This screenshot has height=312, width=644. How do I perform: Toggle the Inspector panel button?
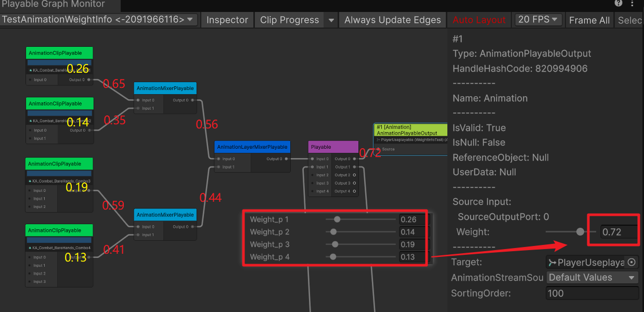[x=227, y=20]
